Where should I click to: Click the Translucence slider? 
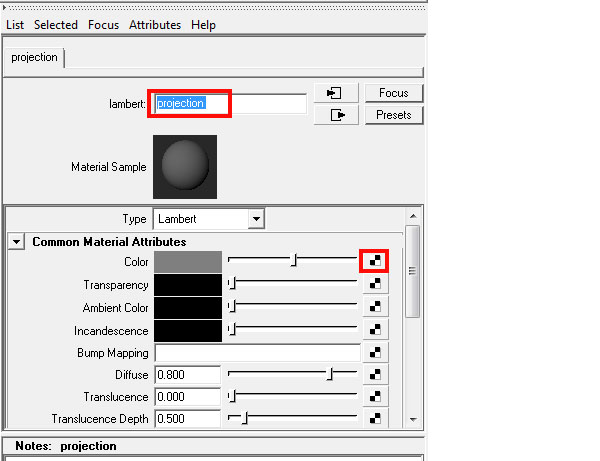[292, 396]
